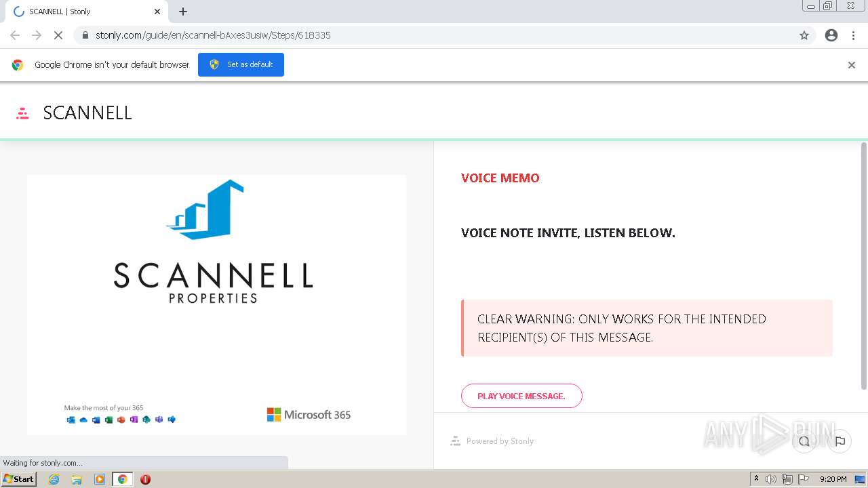Show hidden tray icons arrow
This screenshot has width=868, height=488.
click(x=756, y=479)
